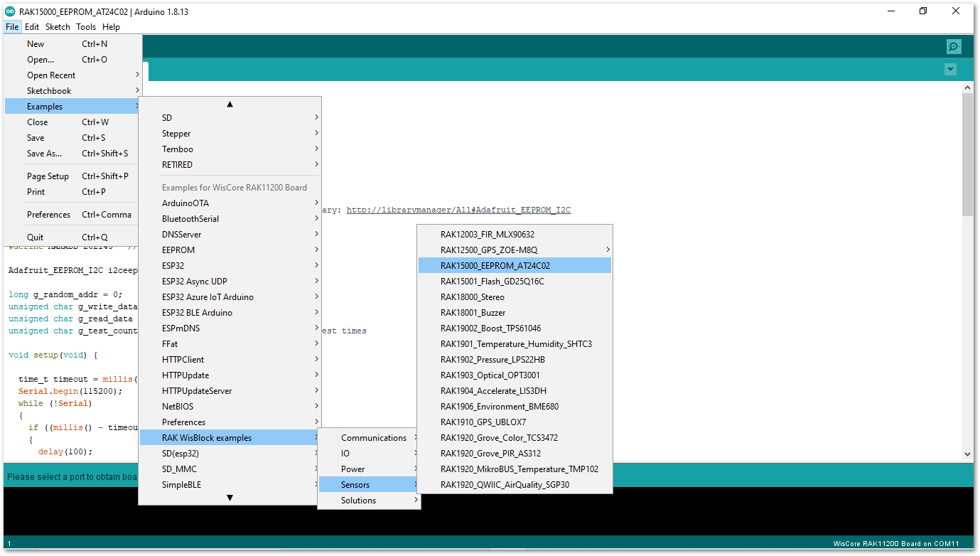
Task: Open SD(esp32) examples submenu
Action: [230, 454]
